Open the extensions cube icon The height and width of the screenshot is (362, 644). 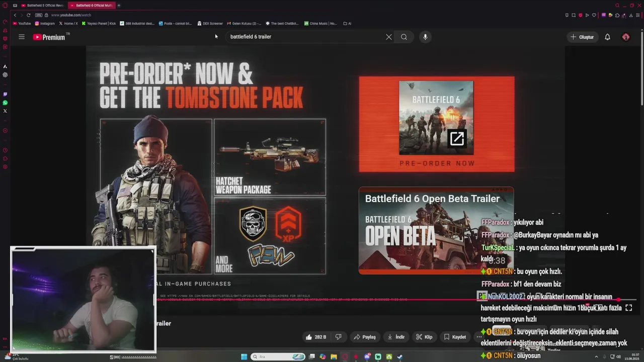pyautogui.click(x=617, y=15)
